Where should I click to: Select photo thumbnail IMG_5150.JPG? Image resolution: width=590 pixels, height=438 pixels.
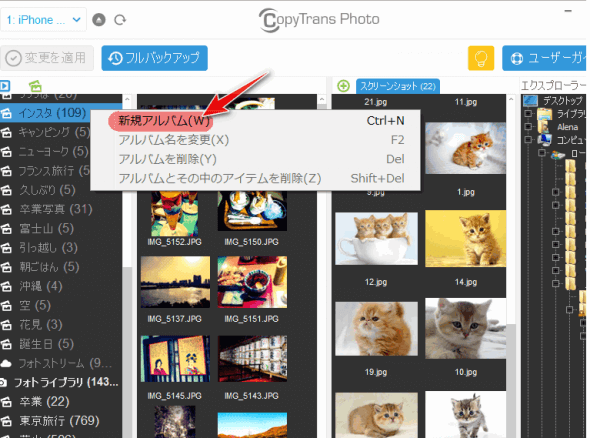(x=252, y=211)
